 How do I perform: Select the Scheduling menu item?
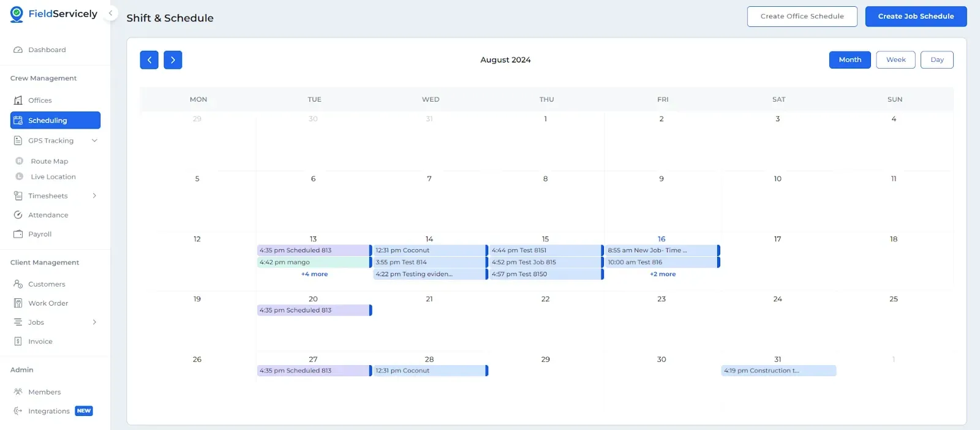coord(55,121)
